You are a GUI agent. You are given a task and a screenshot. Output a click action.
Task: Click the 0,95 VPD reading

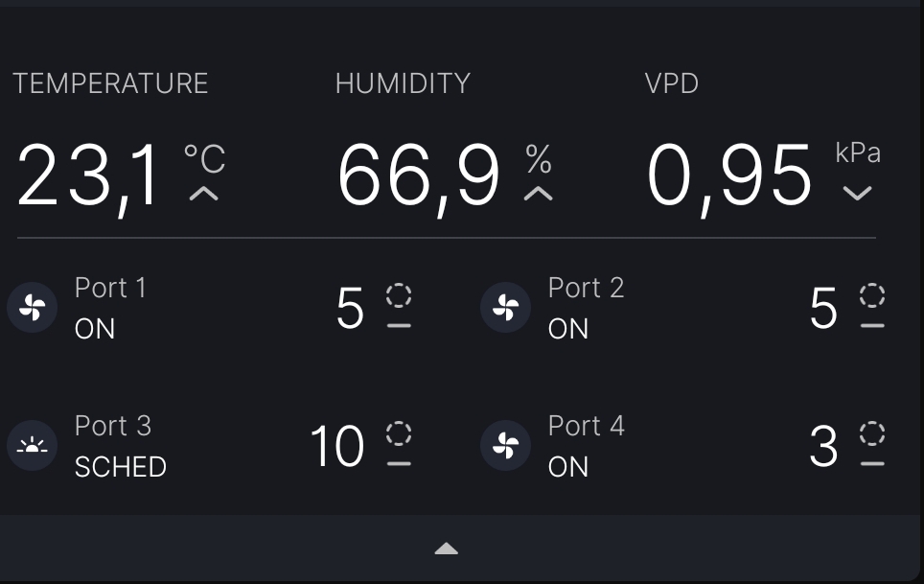tap(730, 176)
